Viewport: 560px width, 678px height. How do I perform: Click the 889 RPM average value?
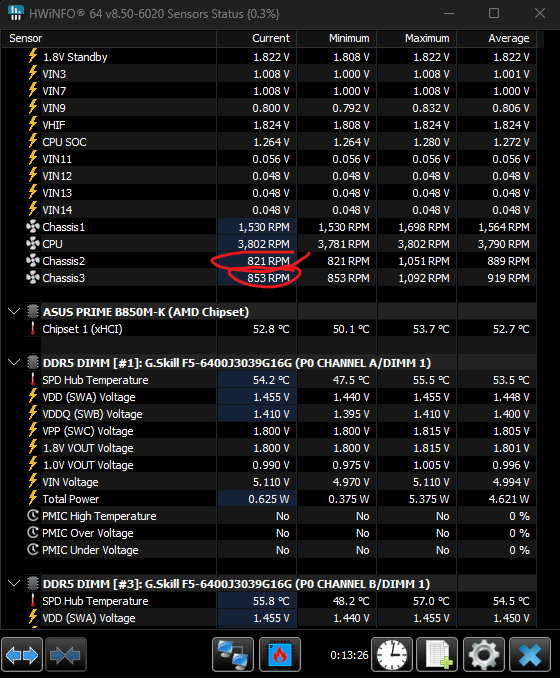point(508,261)
